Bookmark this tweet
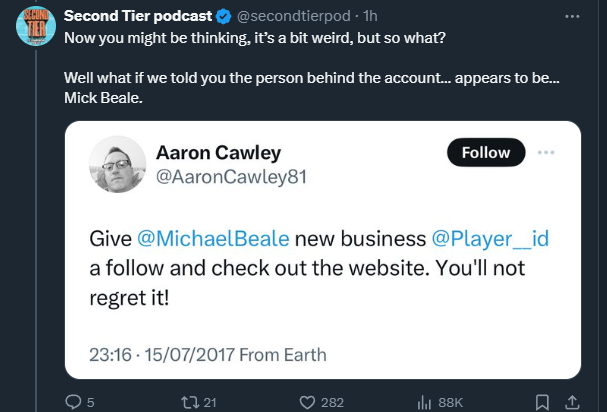Screen dimensions: 607x412 (542, 402)
